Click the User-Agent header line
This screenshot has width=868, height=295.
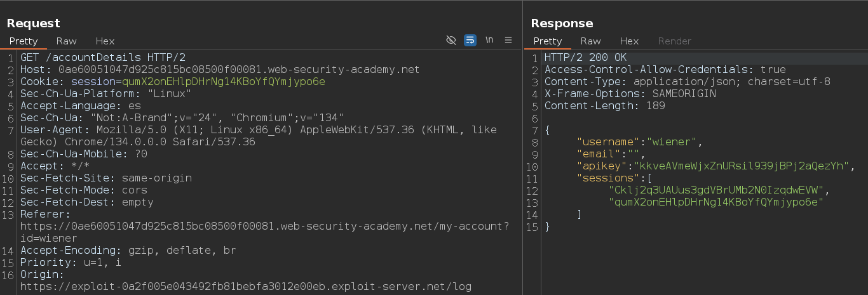254,129
